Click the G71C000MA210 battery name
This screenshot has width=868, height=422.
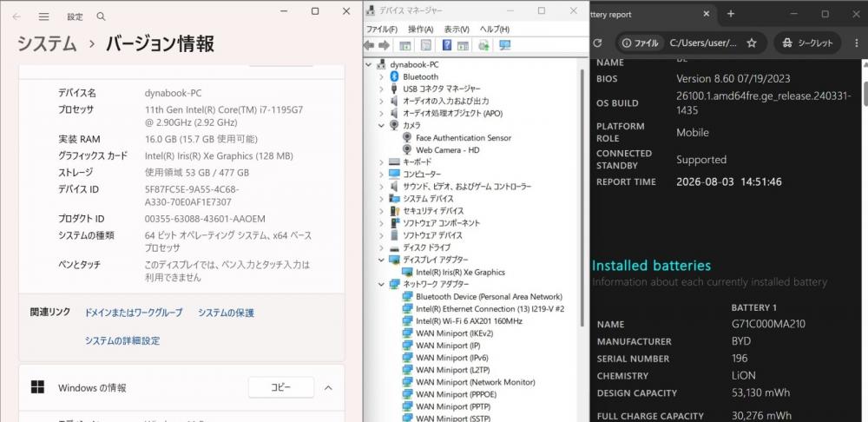click(768, 324)
